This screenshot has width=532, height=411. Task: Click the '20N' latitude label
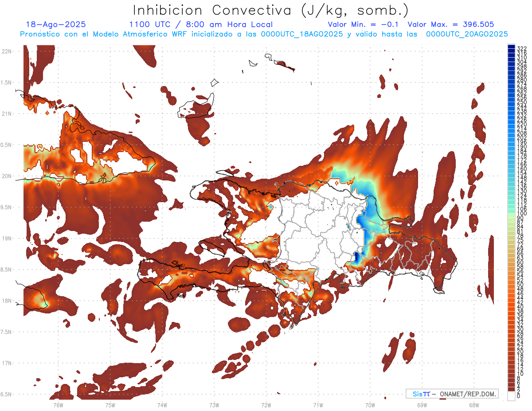(7, 176)
